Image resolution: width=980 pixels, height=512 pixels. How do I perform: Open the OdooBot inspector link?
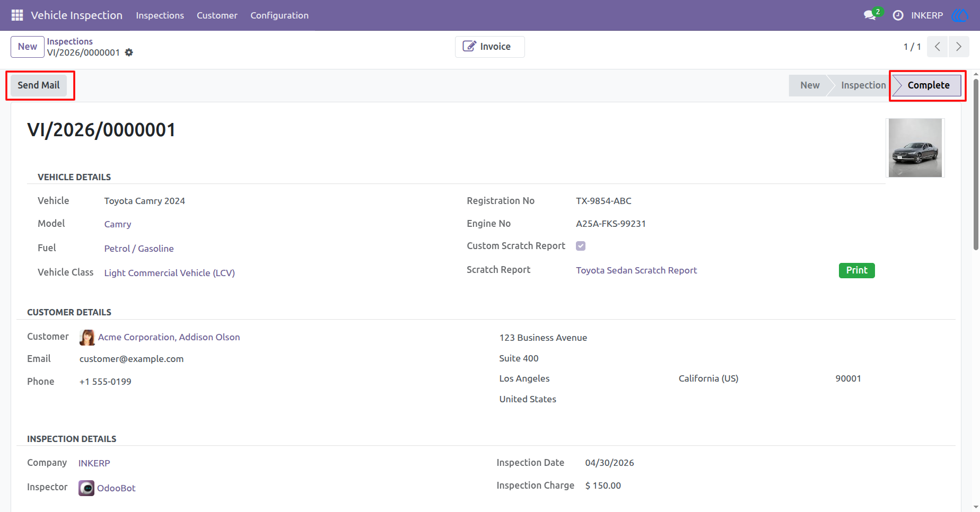pyautogui.click(x=116, y=488)
